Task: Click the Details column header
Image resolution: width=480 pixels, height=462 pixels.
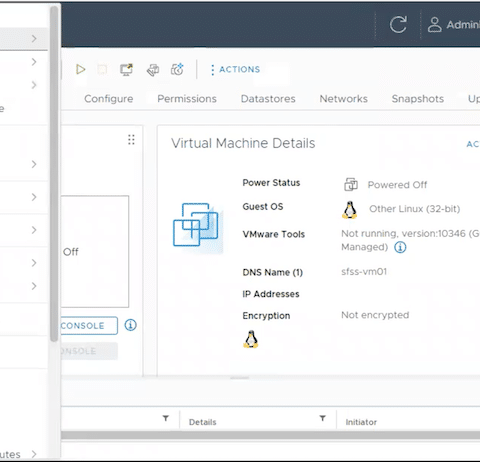Action: click(203, 422)
